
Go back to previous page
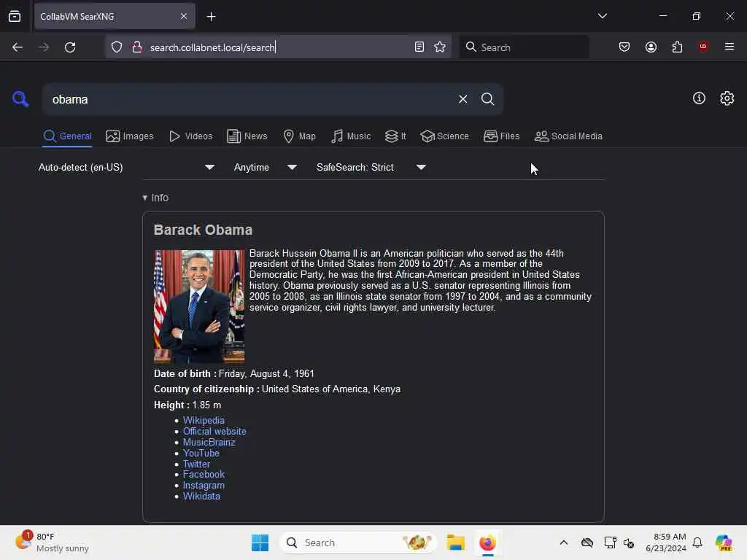click(18, 47)
